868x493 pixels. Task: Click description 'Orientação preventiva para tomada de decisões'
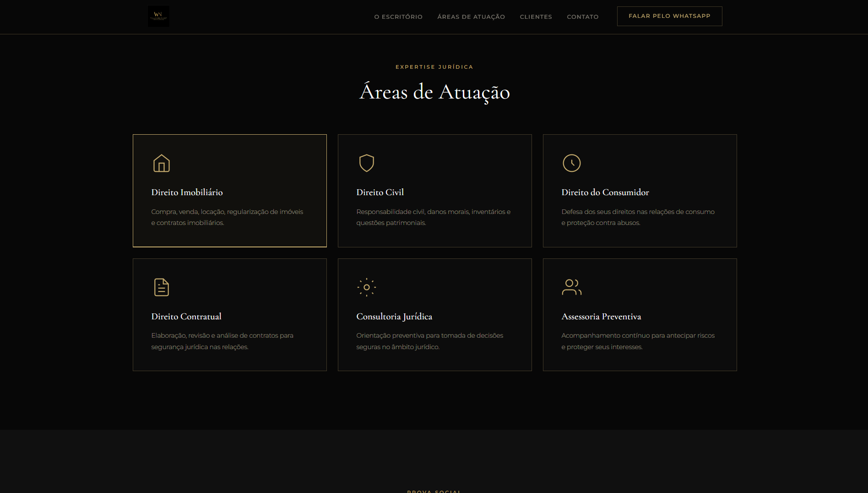point(430,341)
